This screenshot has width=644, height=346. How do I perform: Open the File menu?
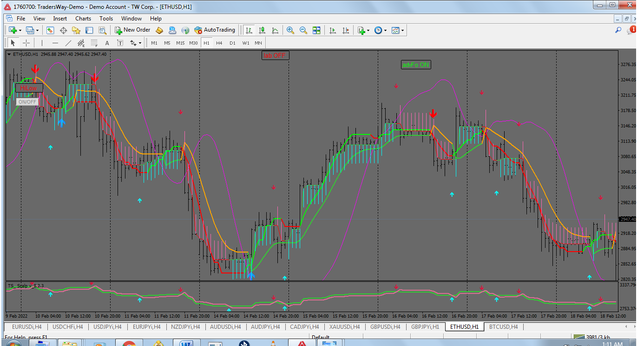click(x=21, y=19)
